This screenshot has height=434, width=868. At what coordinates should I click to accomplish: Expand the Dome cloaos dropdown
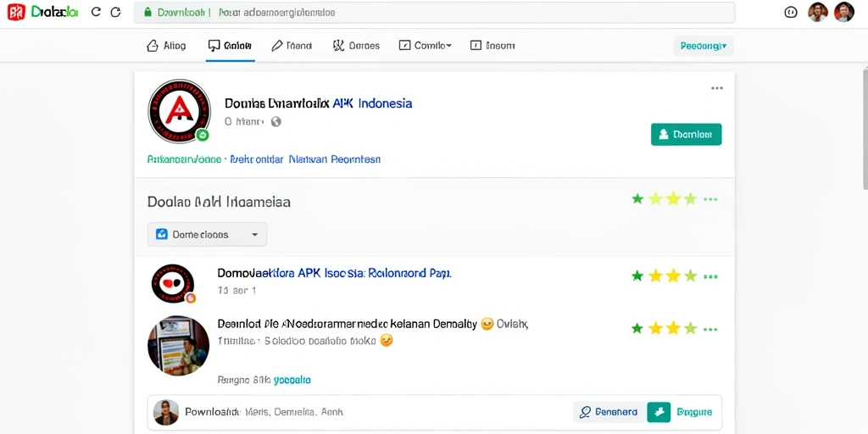pos(207,234)
